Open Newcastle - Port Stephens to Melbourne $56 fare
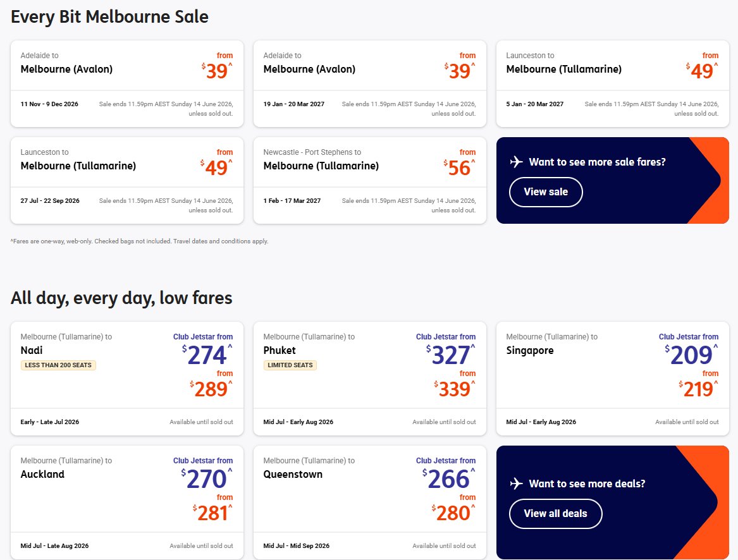The width and height of the screenshot is (738, 560). pyautogui.click(x=369, y=180)
